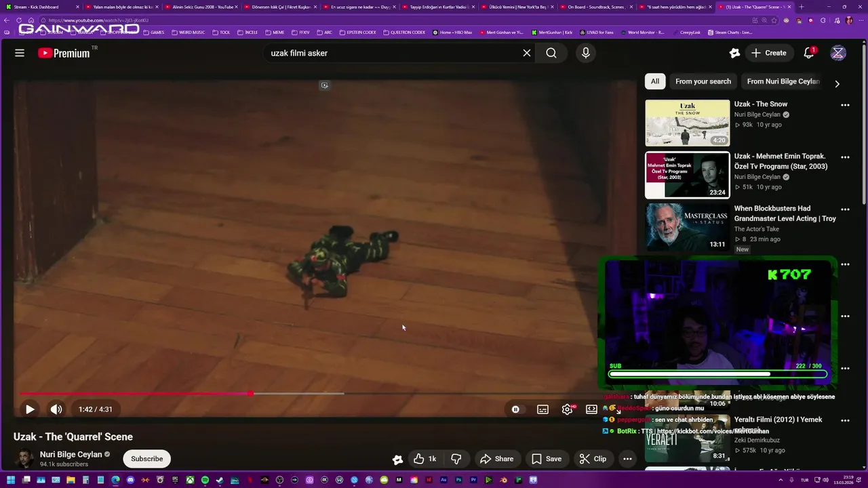868x488 pixels.
Task: Share the video
Action: (496, 459)
